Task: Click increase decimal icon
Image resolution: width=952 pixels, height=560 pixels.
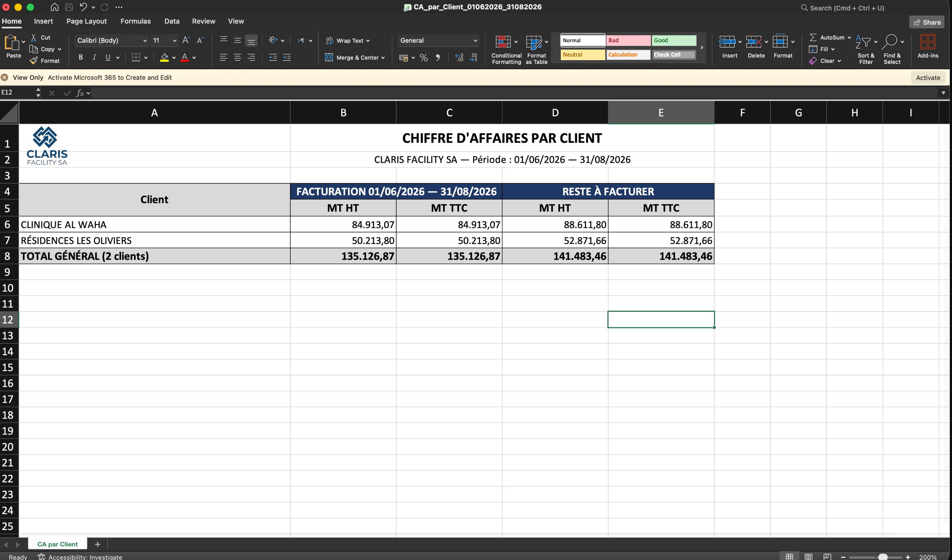Action: (459, 58)
